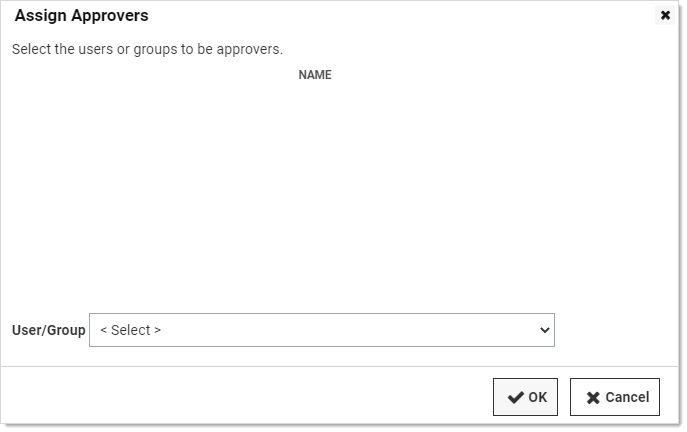This screenshot has height=432, width=687.
Task: Click the Assign Approvers title text
Action: pyautogui.click(x=81, y=16)
